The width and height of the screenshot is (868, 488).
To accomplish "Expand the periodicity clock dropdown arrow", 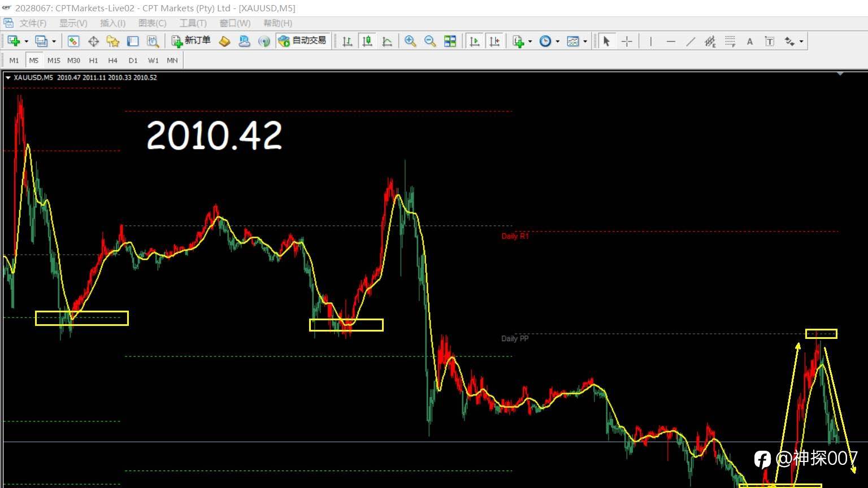I will tap(558, 41).
